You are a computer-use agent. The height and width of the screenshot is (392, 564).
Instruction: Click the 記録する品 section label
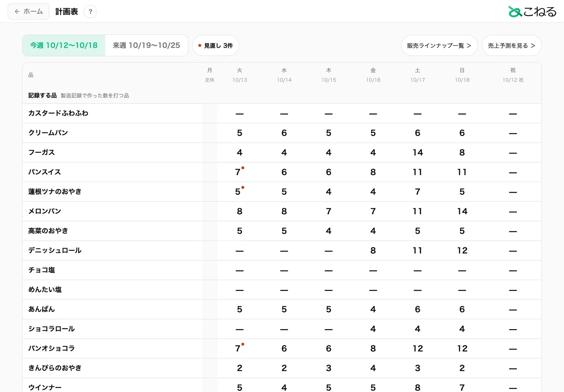42,95
